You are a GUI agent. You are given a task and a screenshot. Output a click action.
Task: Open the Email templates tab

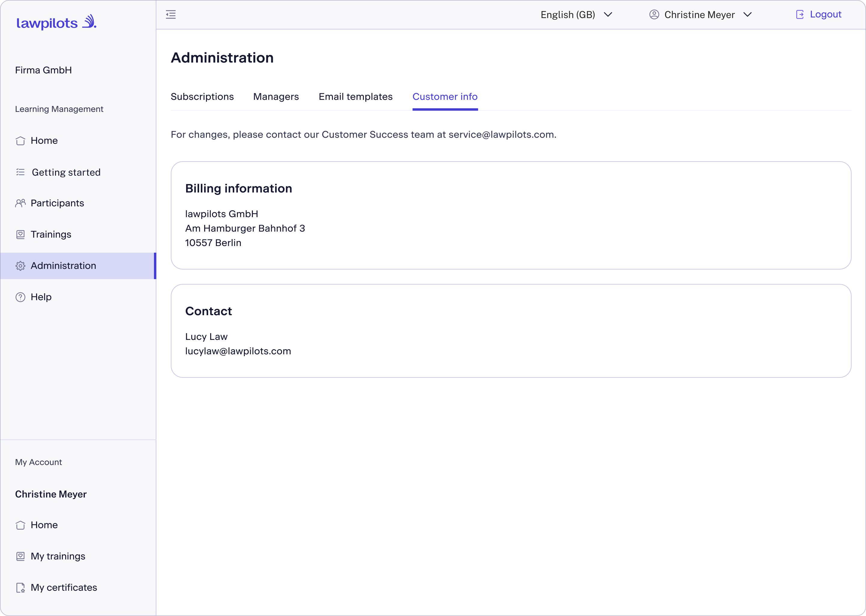(x=356, y=97)
